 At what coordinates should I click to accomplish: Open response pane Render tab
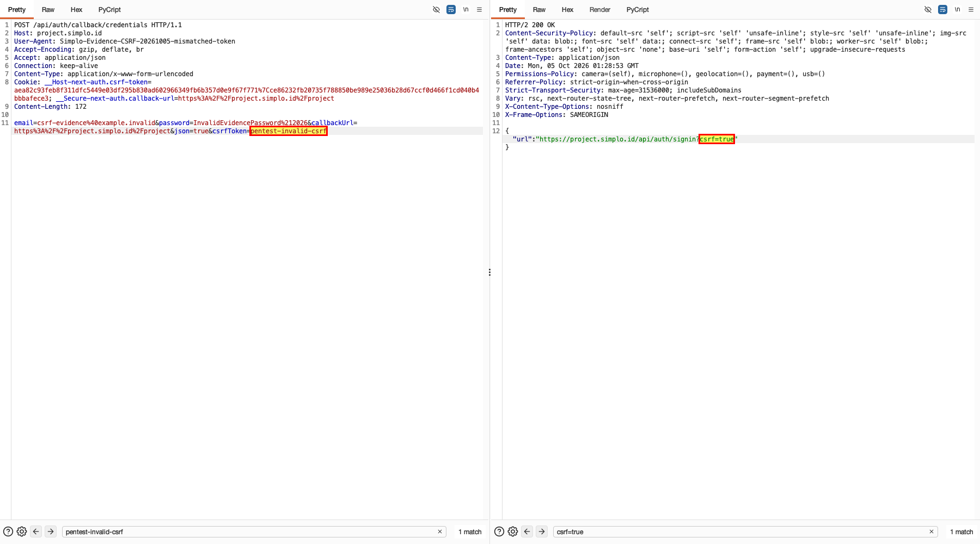click(x=600, y=10)
